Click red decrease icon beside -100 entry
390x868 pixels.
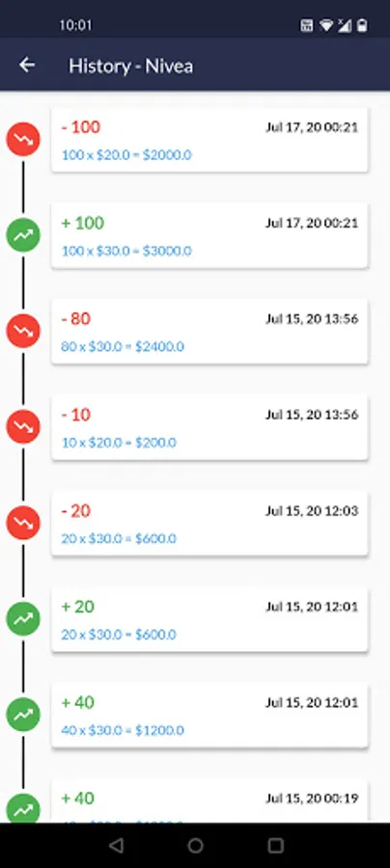pyautogui.click(x=23, y=140)
